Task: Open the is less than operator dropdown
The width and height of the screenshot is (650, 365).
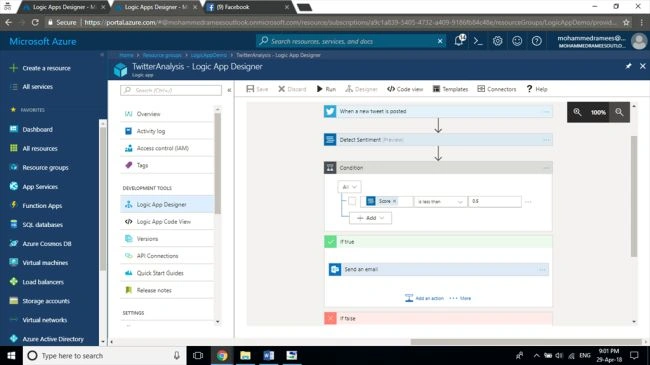Action: click(440, 202)
